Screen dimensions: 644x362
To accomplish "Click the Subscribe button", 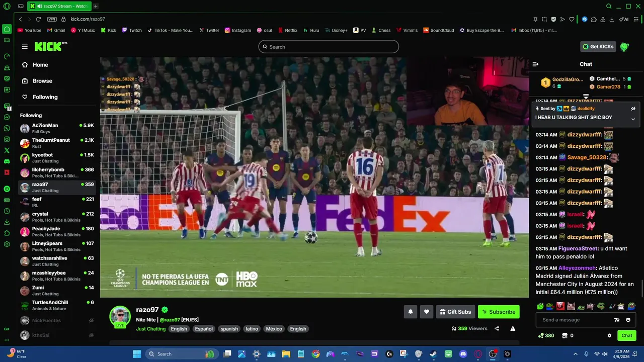I will click(499, 312).
